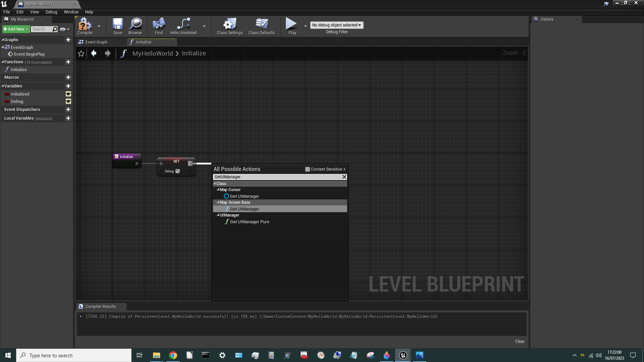Open taskbar Settings gear

pyautogui.click(x=222, y=355)
